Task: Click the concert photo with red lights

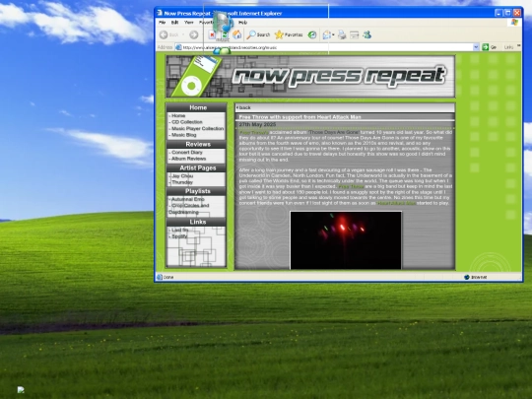Action: 346,240
